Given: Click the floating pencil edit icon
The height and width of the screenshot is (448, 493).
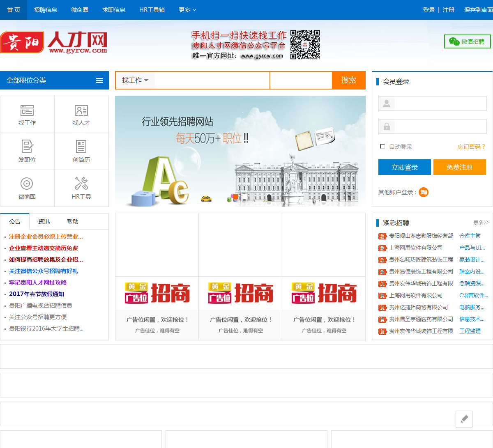Looking at the screenshot, I should tap(464, 419).
